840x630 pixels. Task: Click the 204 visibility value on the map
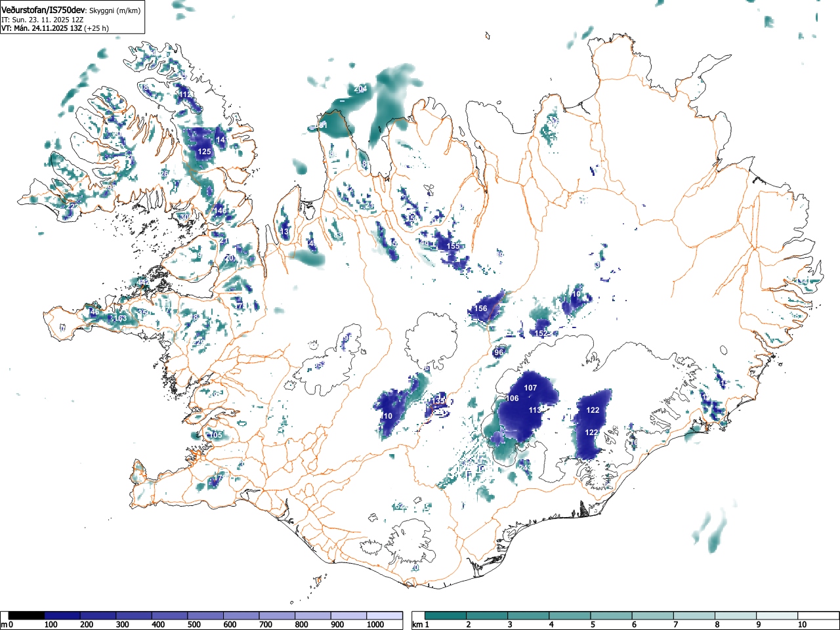tap(360, 89)
